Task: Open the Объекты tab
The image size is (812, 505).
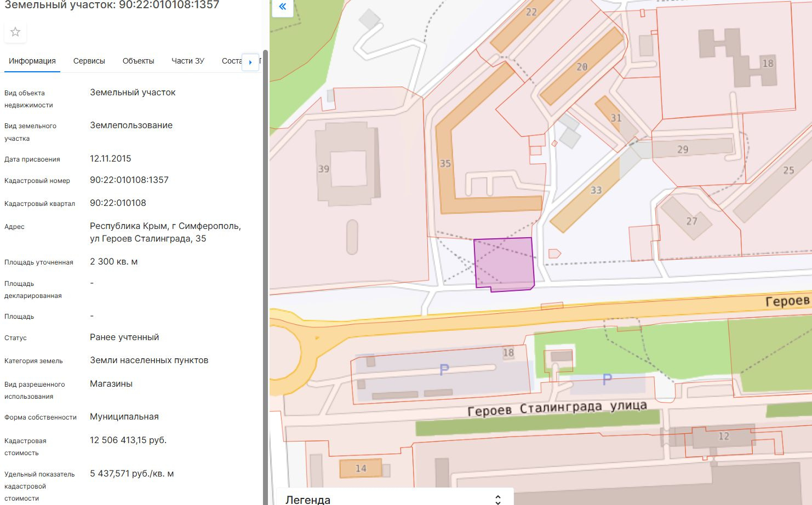Action: tap(138, 61)
